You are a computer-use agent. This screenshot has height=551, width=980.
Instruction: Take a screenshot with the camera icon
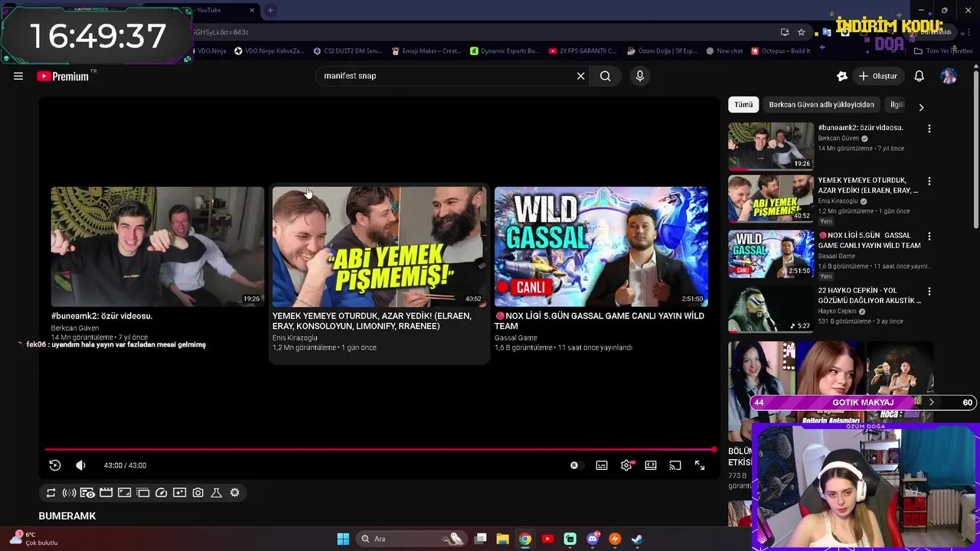click(x=198, y=493)
